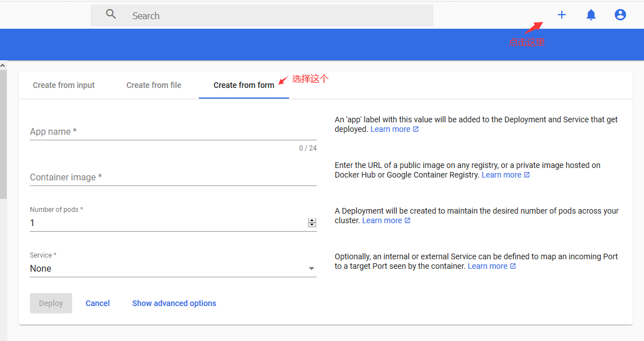The width and height of the screenshot is (644, 341).
Task: Click the search magnifier icon
Action: click(x=111, y=15)
